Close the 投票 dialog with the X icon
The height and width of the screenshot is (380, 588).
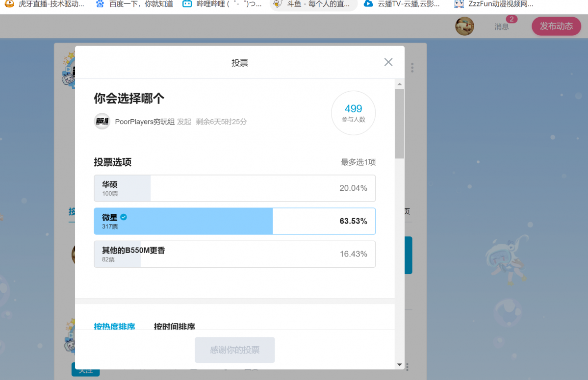point(388,62)
